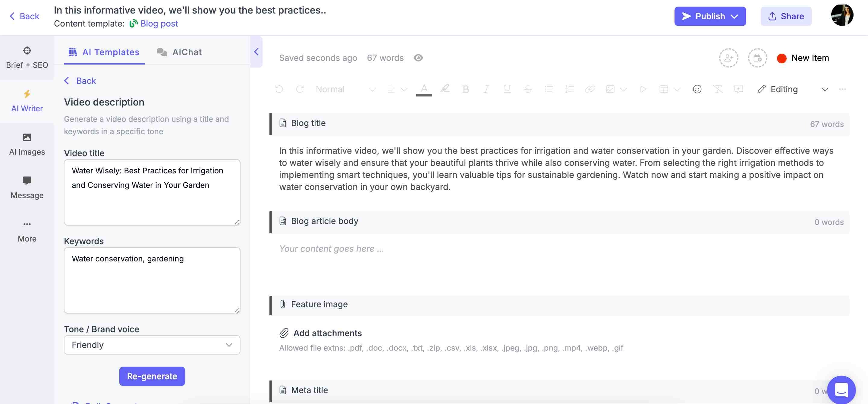Click the schedule calendar icon
Screen dimensions: 868x404
click(x=757, y=58)
